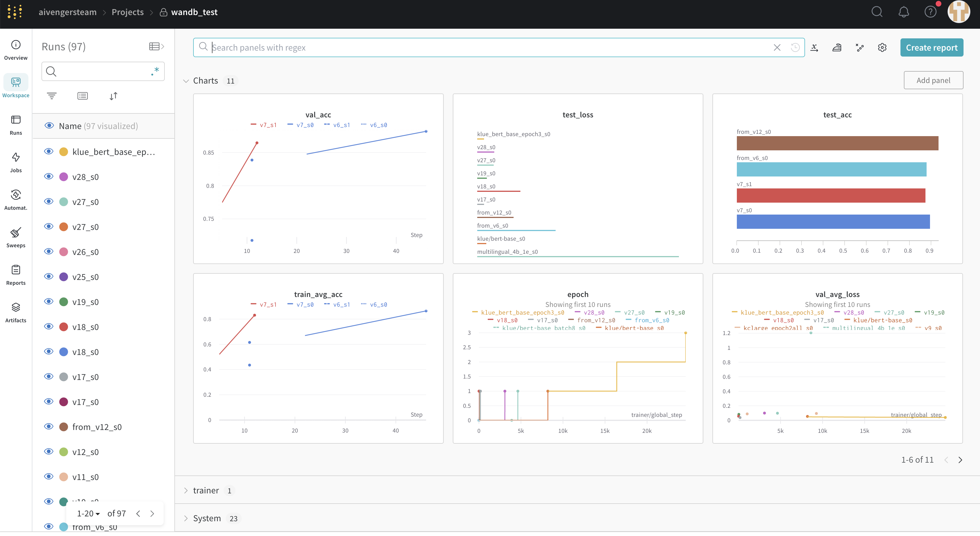The width and height of the screenshot is (980, 536).
Task: Switch to the Overview tab
Action: coord(16,49)
